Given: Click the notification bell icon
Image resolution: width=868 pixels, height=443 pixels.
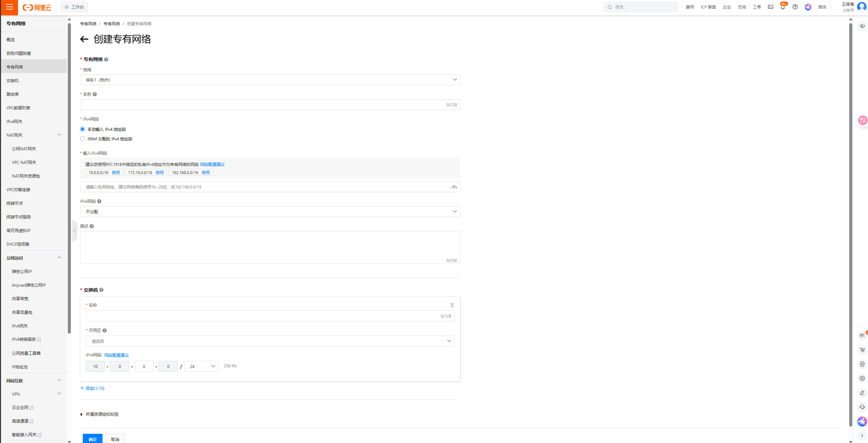Looking at the screenshot, I should 782,7.
